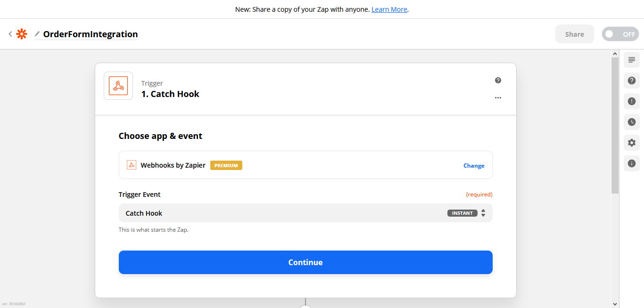Click the pencil edit icon beside Zap name
Viewport: 644px width, 308px height.
click(37, 34)
